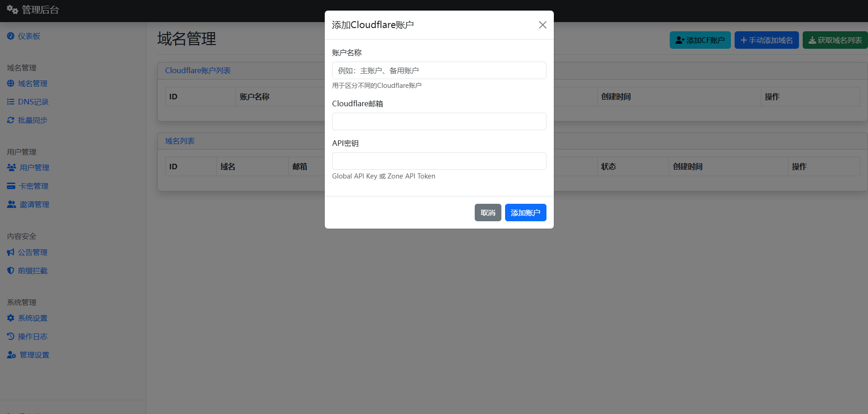Click the user-gear icon for 管理设置
Screen dimensions: 868x414
11,355
